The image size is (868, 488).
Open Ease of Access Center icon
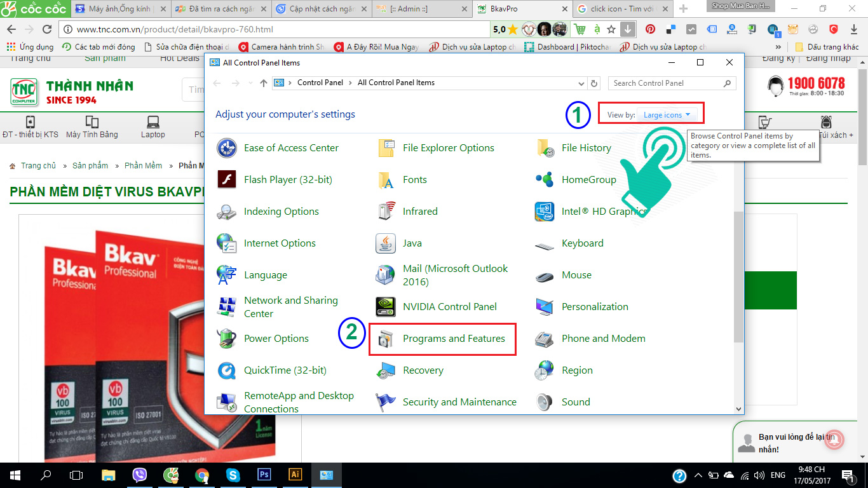pyautogui.click(x=227, y=148)
